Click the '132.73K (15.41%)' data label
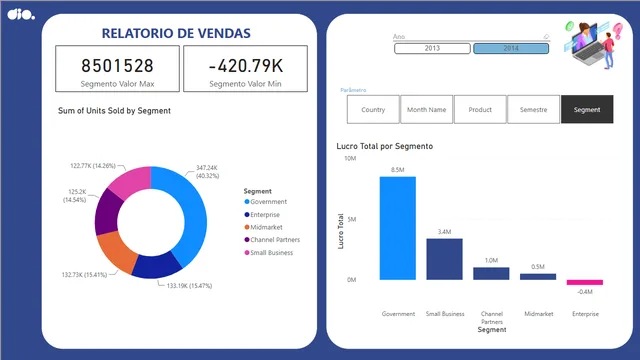This screenshot has height=360, width=640. (x=84, y=275)
